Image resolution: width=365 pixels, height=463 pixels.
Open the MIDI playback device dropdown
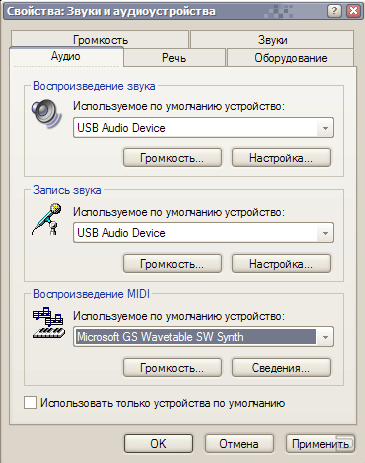click(x=325, y=337)
